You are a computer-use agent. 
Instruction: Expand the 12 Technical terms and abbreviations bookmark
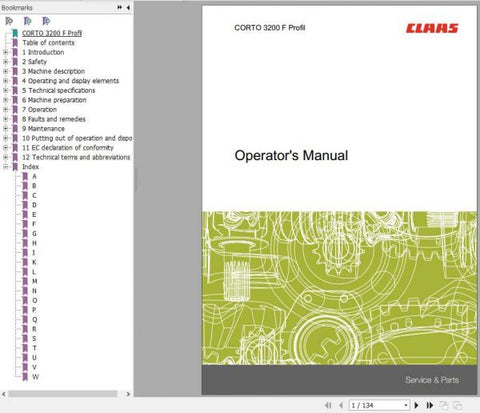pyautogui.click(x=5, y=157)
